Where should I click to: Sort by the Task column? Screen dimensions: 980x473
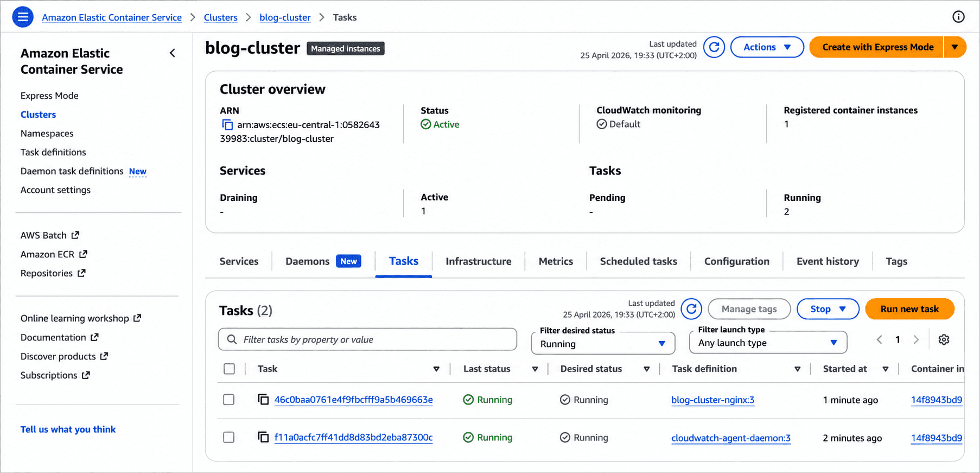[436, 369]
